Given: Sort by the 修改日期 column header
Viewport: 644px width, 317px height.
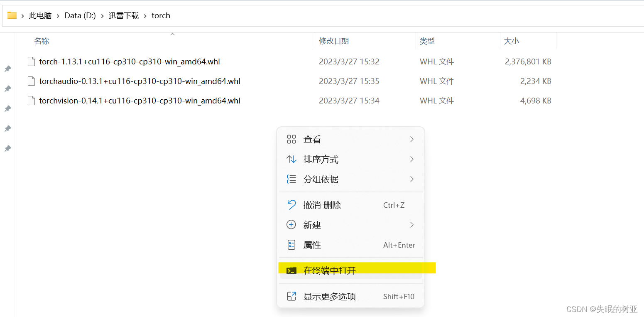Looking at the screenshot, I should pyautogui.click(x=334, y=41).
